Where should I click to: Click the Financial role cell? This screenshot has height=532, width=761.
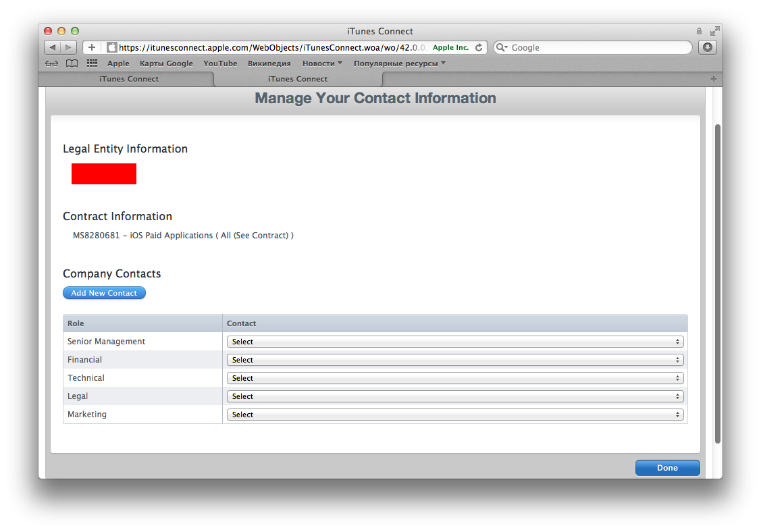coord(142,360)
